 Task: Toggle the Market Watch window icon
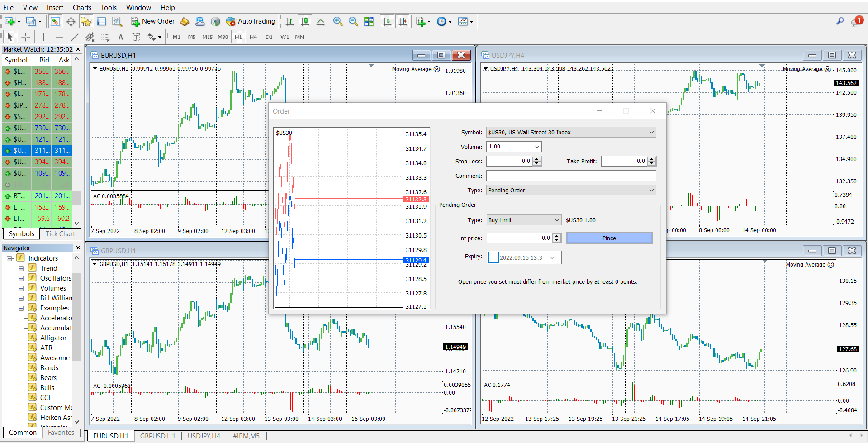(55, 21)
